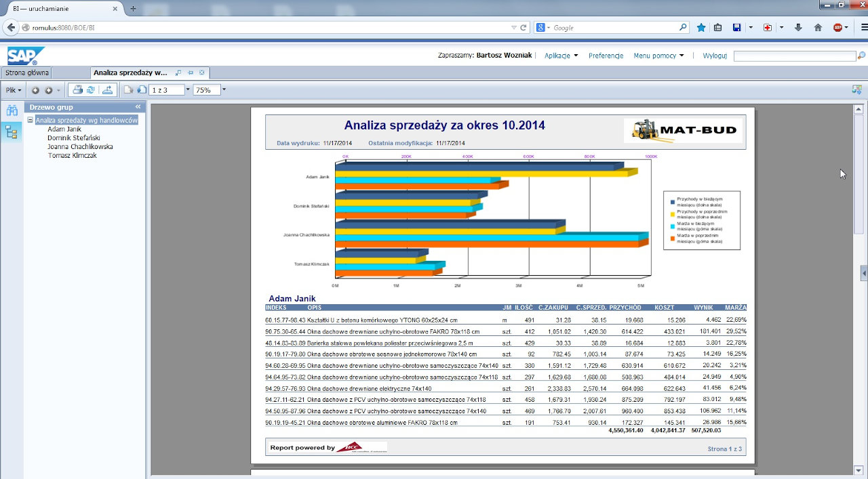Viewport: 868px width, 479px height.
Task: Refresh the report data
Action: [91, 89]
